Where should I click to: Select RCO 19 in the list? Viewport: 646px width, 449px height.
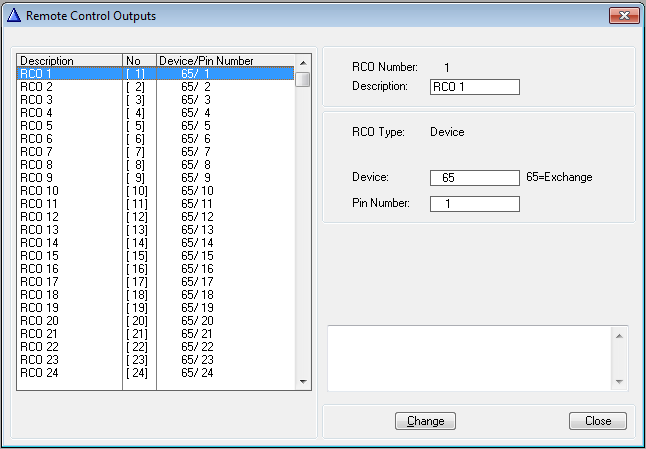[156, 308]
